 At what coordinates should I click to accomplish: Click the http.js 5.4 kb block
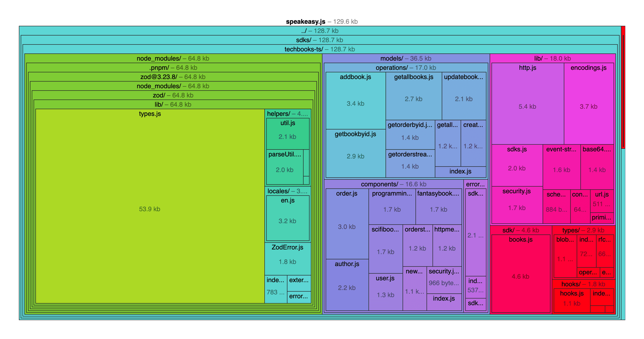click(x=527, y=103)
